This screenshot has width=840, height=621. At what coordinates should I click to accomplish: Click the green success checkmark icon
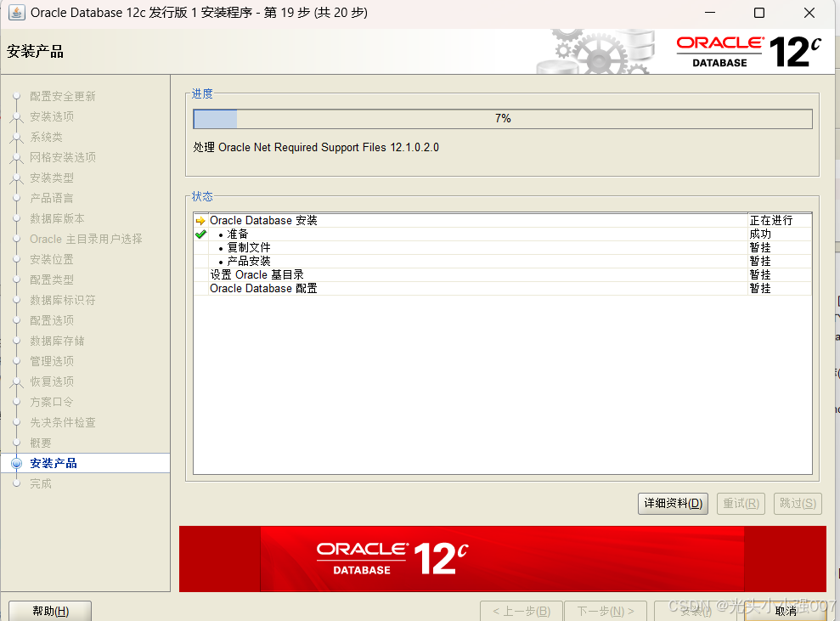point(201,234)
